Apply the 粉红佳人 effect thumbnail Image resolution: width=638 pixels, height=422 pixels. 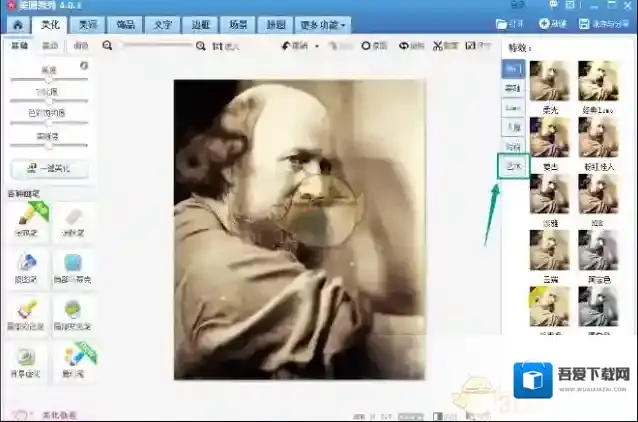pos(598,137)
